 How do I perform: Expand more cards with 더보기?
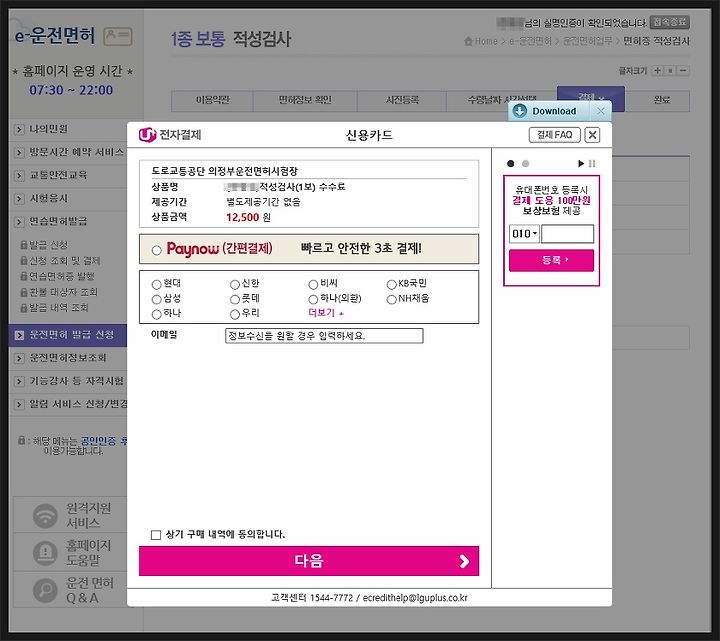point(326,313)
